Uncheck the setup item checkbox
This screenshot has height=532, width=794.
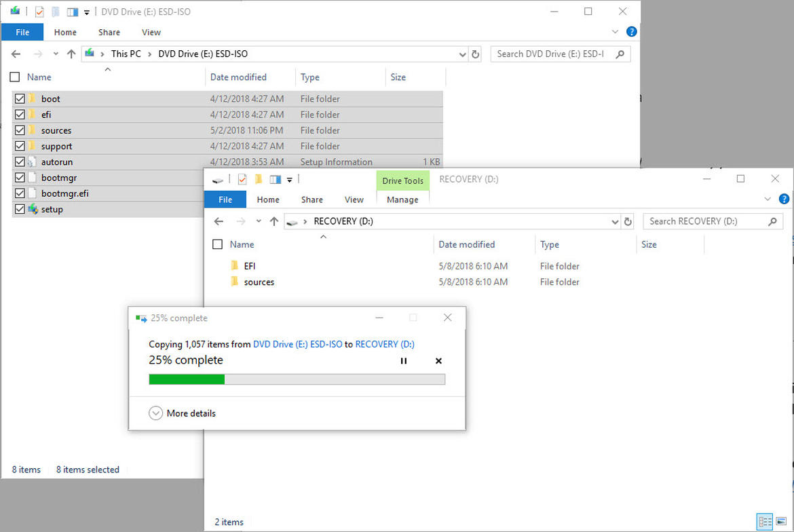tap(20, 209)
